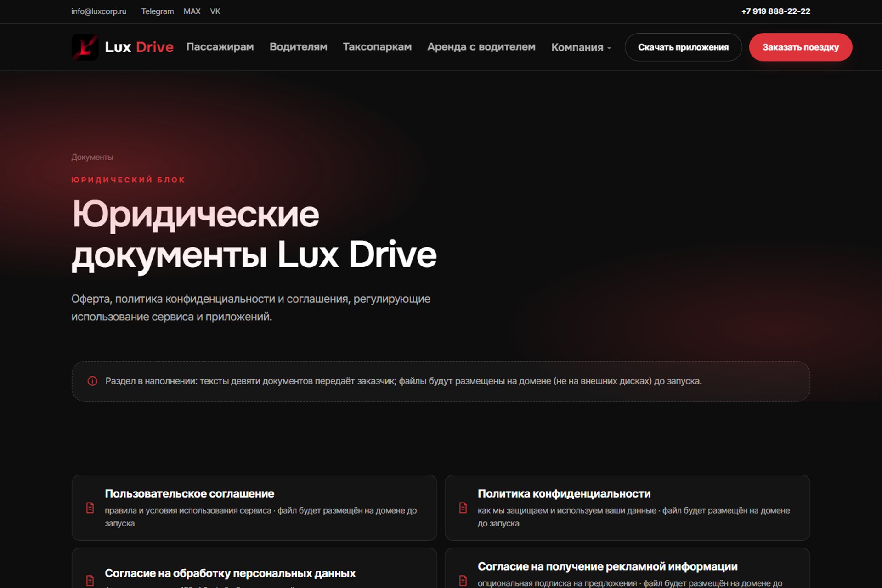The width and height of the screenshot is (882, 588).
Task: Click the red Заказать поездку button
Action: click(801, 47)
